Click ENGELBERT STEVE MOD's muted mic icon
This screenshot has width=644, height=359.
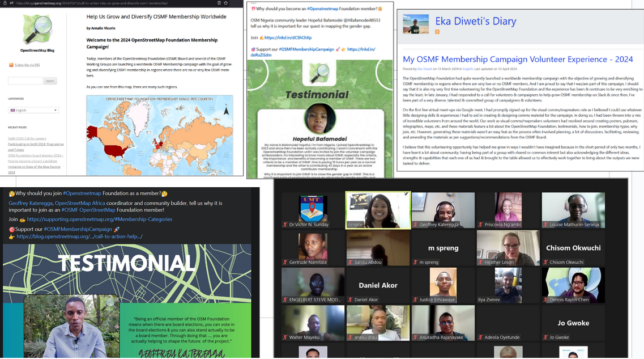click(285, 300)
